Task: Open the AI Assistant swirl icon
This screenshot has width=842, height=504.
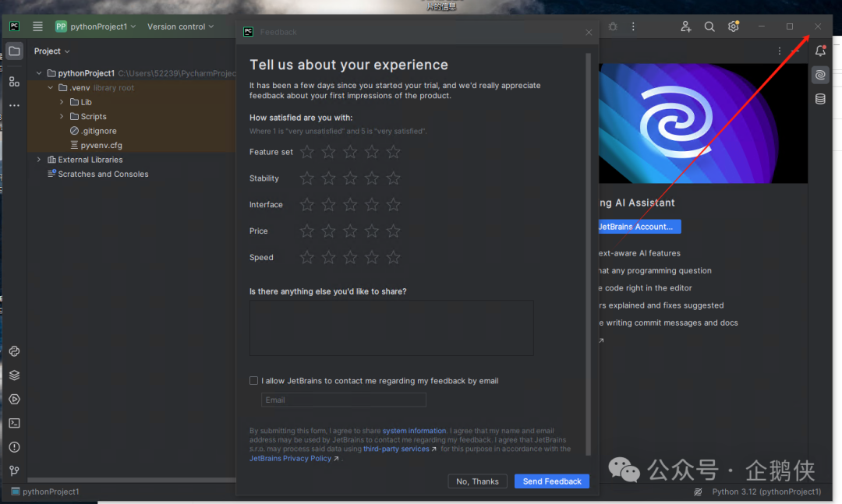Action: click(820, 75)
